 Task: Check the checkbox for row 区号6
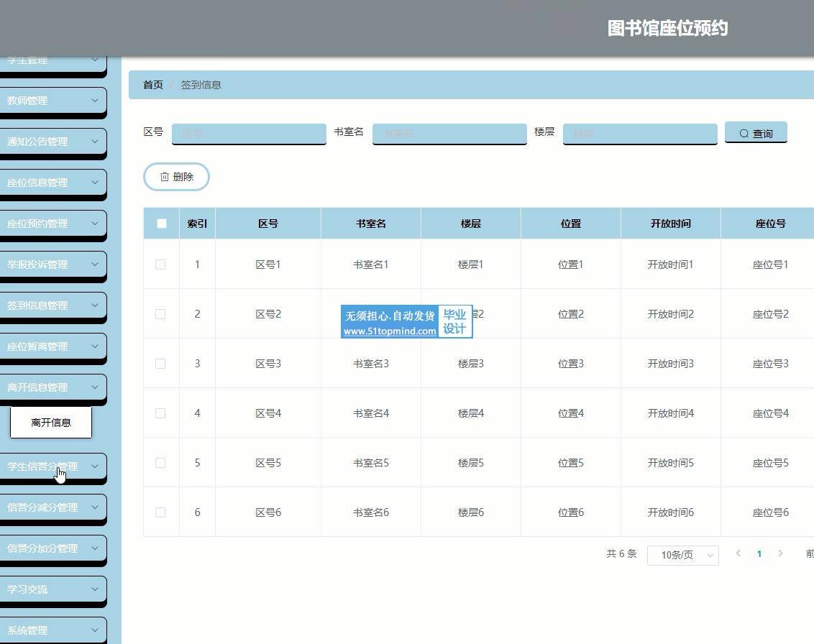point(160,512)
